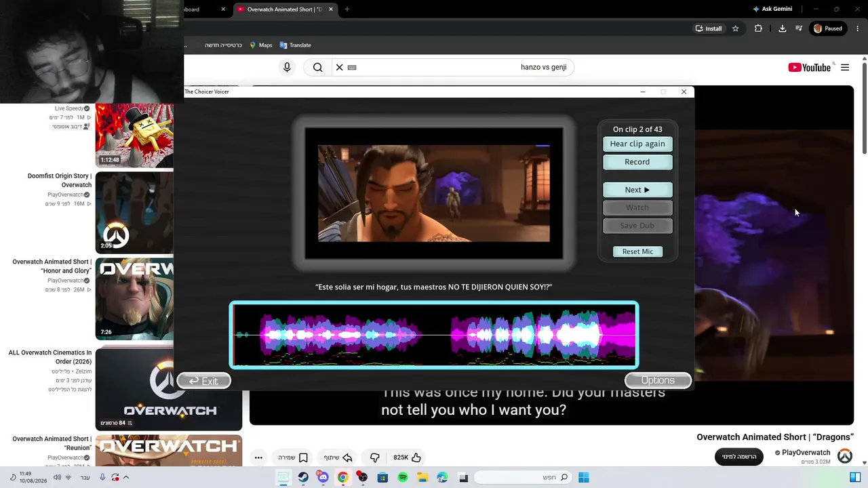Click the ALL Overwatch Cinematics In Order title
The image size is (868, 488).
pyautogui.click(x=50, y=357)
